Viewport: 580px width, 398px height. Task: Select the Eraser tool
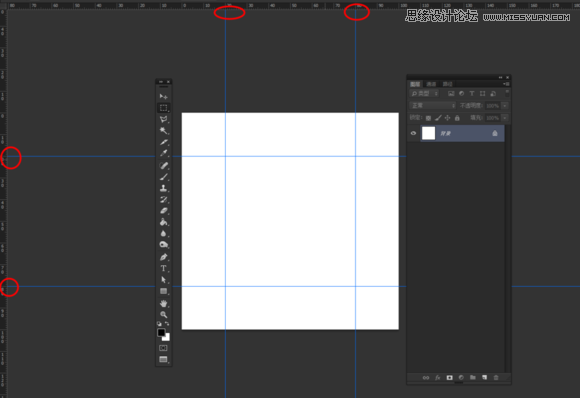click(x=163, y=211)
